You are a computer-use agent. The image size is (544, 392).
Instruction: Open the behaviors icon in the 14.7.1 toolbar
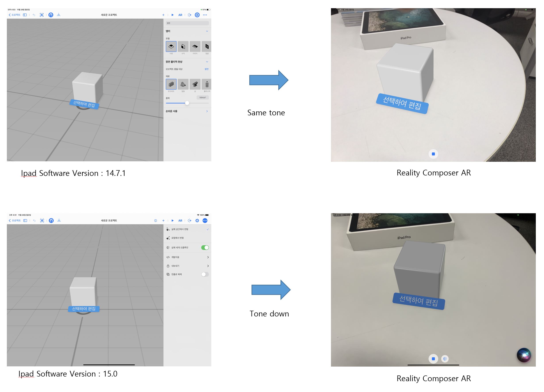tap(189, 15)
